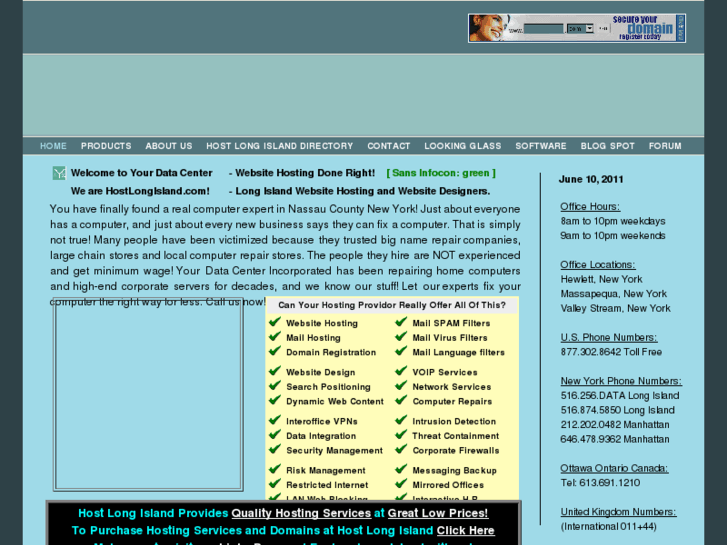This screenshot has height=545, width=727.
Task: Click Massapequa, New York location
Action: click(x=613, y=294)
